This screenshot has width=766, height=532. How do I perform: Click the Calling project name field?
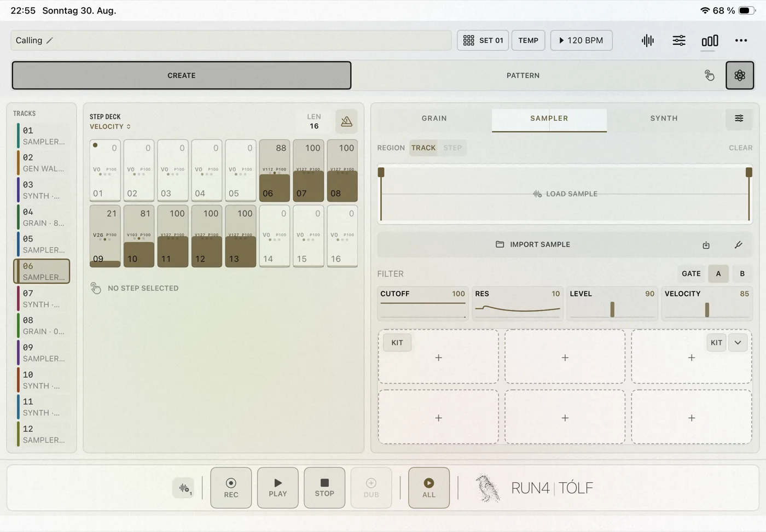(231, 40)
